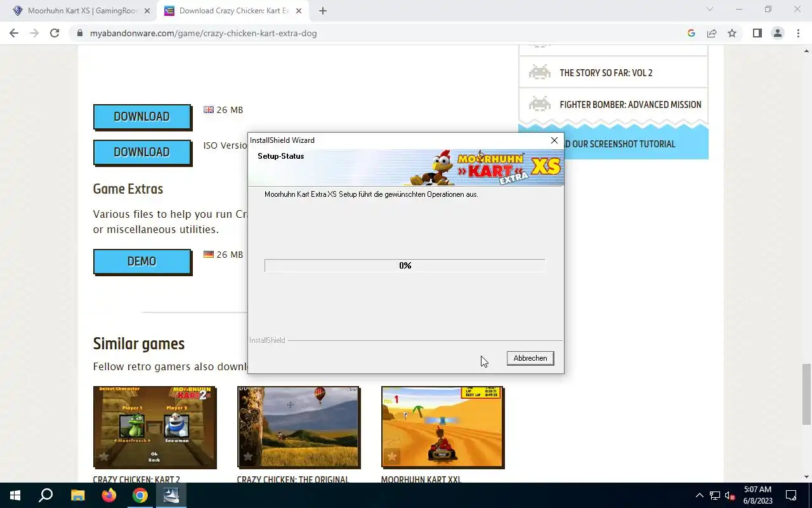Open the notification center

(791, 495)
